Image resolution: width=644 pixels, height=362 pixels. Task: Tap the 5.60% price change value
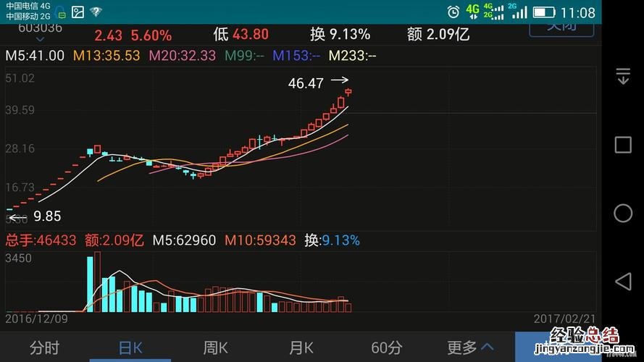151,35
